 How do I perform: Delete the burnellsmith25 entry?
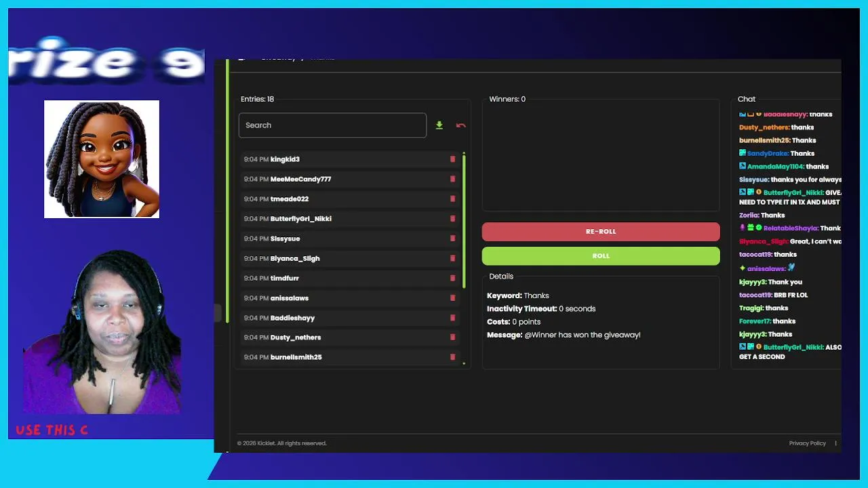tap(453, 357)
